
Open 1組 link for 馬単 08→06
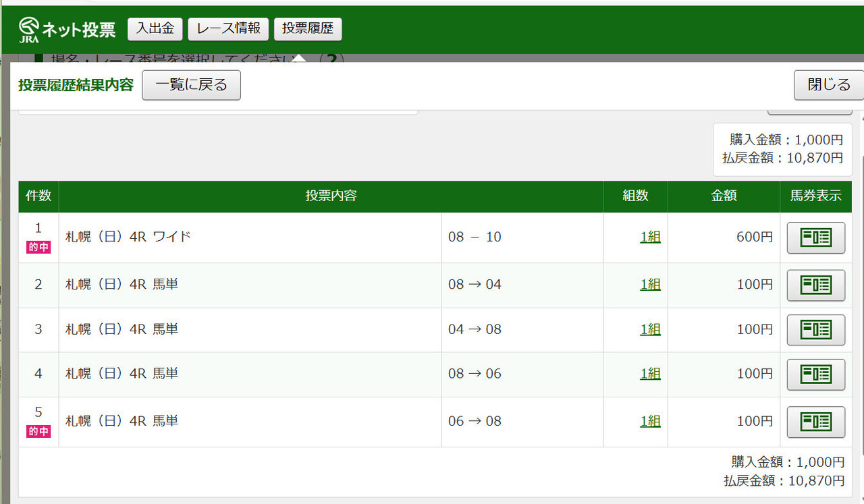tap(650, 374)
